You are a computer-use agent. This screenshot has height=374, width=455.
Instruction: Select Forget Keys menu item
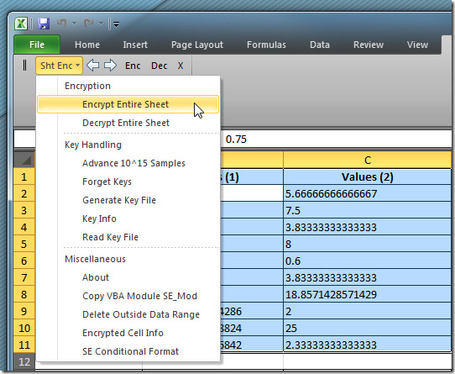(x=128, y=182)
